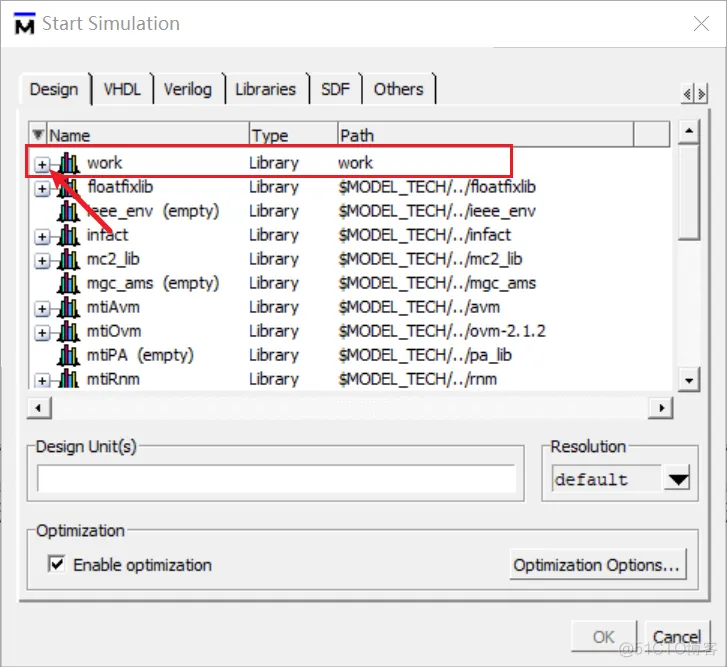This screenshot has height=667, width=727.
Task: Switch to the Verilog tab
Action: pos(188,89)
